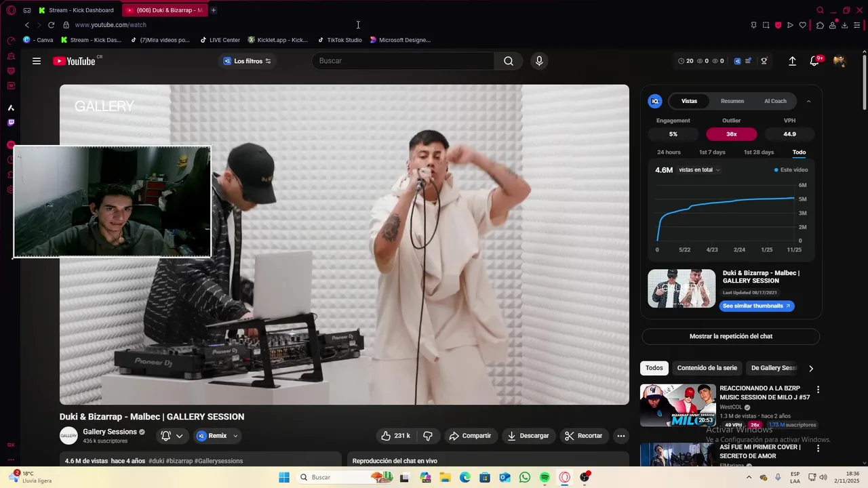Open Opera downloads icon in toolbar
This screenshot has height=488, width=868.
tap(845, 25)
